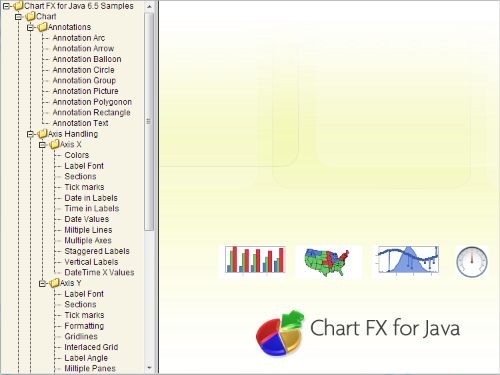Click the Annotations folder icon

(x=42, y=27)
